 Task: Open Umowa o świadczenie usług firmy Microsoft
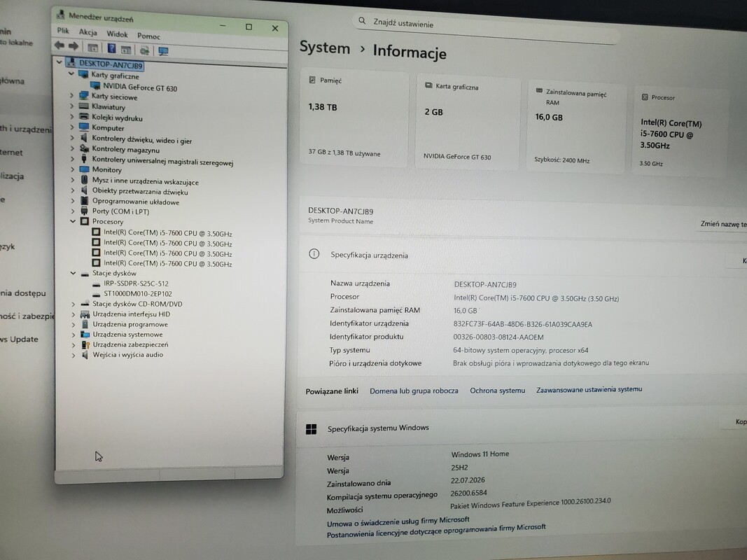pos(398,521)
